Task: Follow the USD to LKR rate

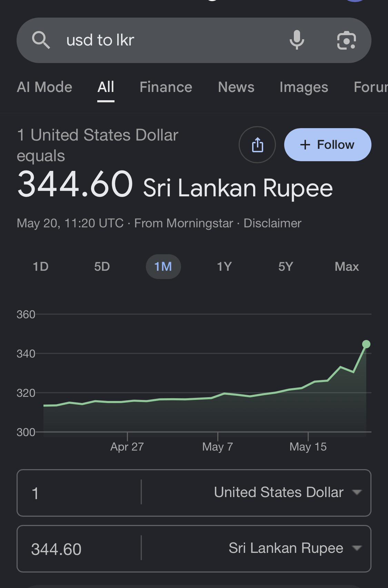Action: [x=328, y=145]
